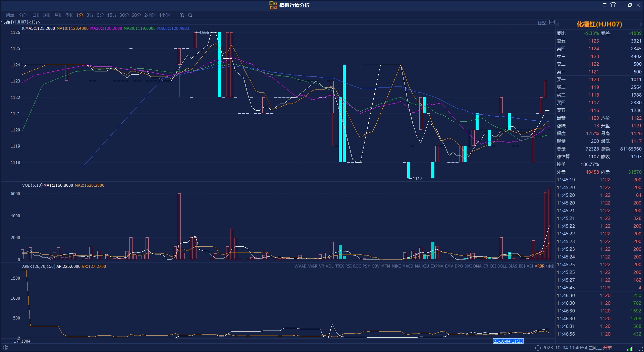Switch chart to 日K period
Viewport: 644px width, 352px height.
36,15
